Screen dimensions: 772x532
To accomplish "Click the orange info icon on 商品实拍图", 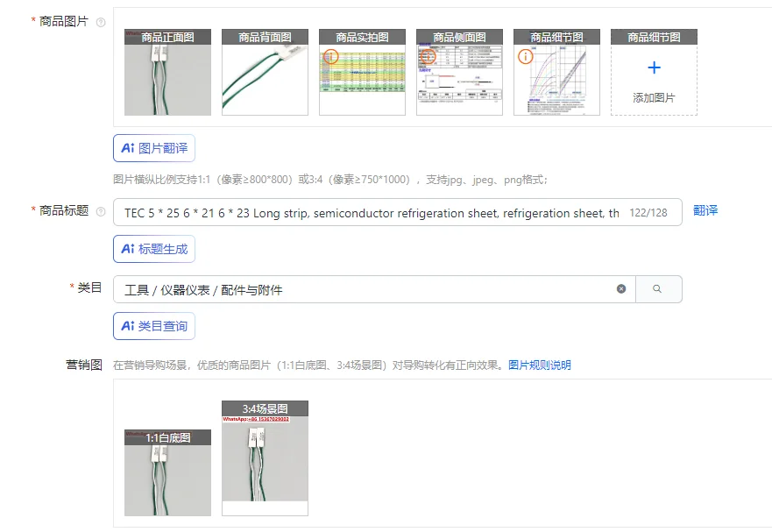I will tap(331, 55).
